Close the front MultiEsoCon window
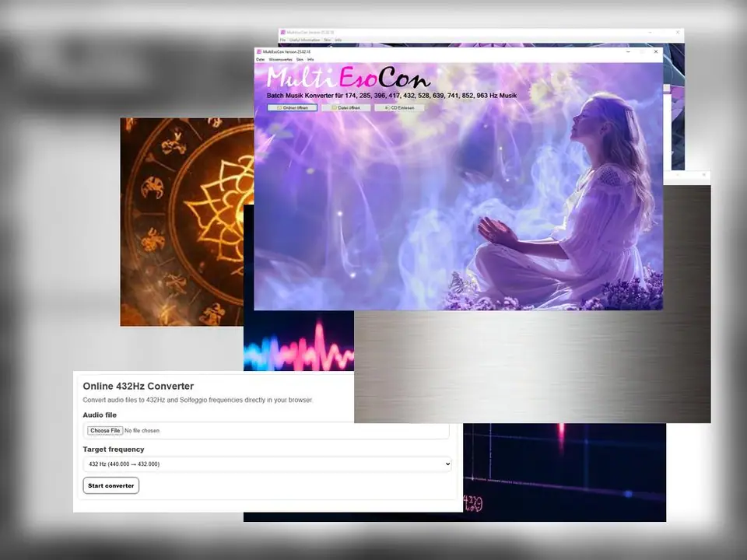The height and width of the screenshot is (560, 747). click(x=656, y=51)
